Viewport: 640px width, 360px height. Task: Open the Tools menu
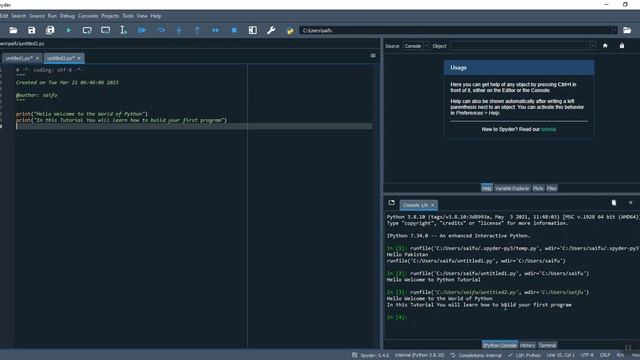click(128, 16)
